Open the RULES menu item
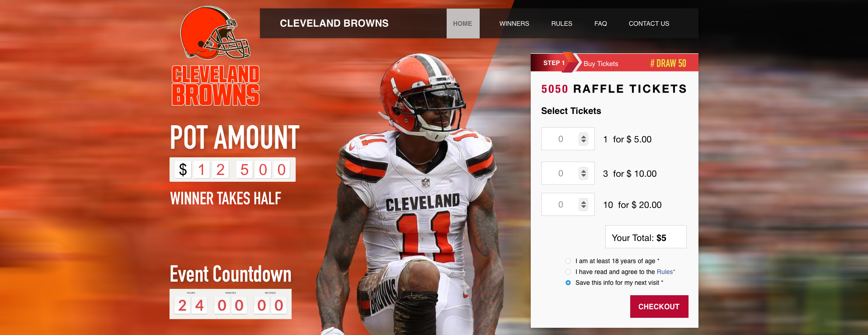The width and height of the screenshot is (868, 335). click(x=561, y=24)
